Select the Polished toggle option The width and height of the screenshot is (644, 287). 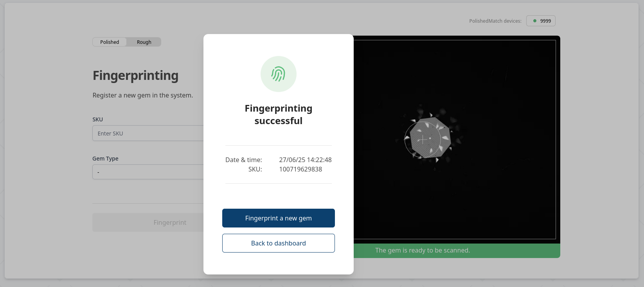pos(110,42)
